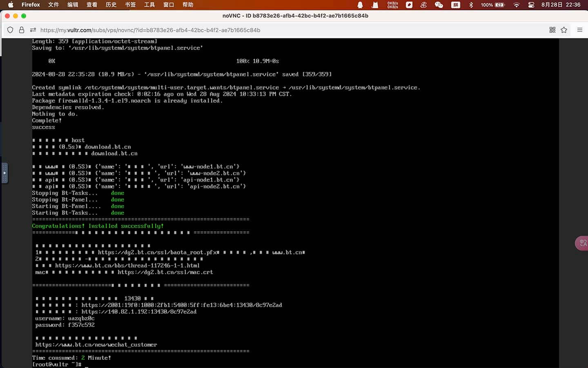Click the date and time clock
This screenshot has width=588, height=368.
pos(561,5)
